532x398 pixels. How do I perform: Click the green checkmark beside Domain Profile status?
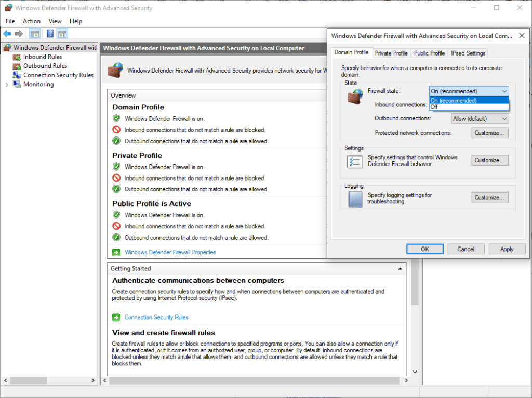[116, 118]
